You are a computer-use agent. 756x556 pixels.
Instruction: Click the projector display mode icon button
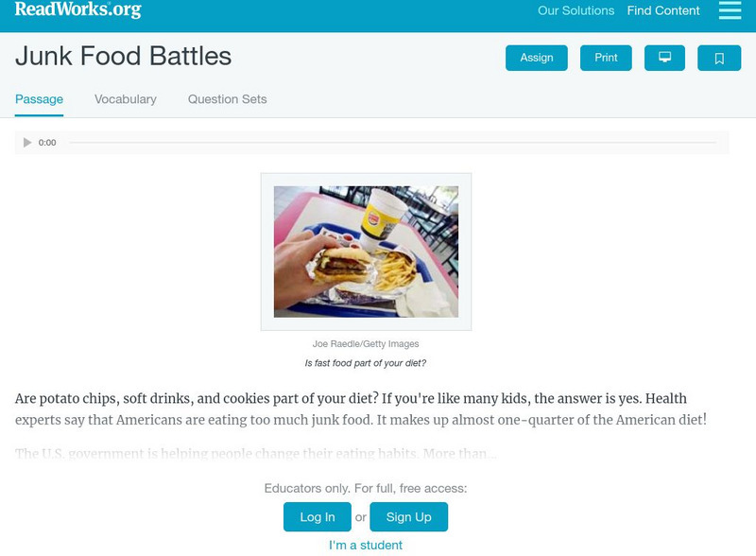click(664, 58)
